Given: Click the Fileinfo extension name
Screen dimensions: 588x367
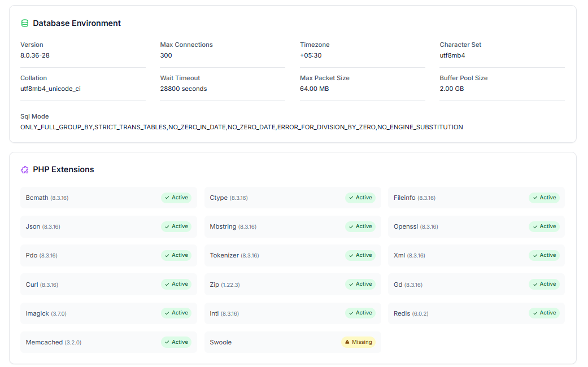Looking at the screenshot, I should point(404,198).
